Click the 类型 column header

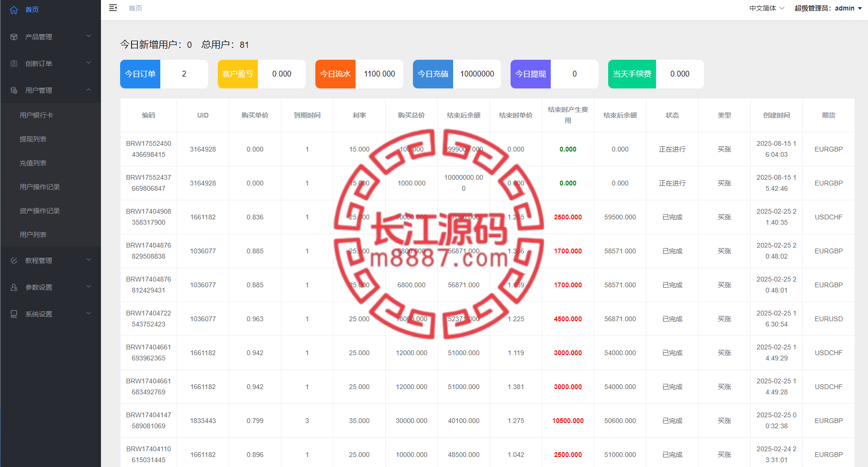[x=724, y=115]
